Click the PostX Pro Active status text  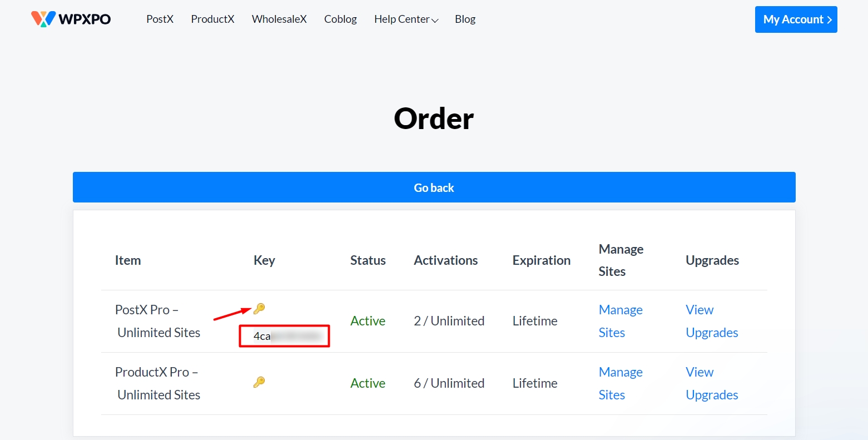[368, 321]
